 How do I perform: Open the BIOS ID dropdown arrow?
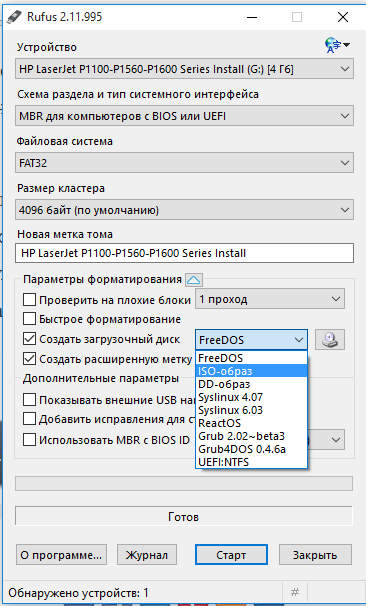(x=336, y=440)
